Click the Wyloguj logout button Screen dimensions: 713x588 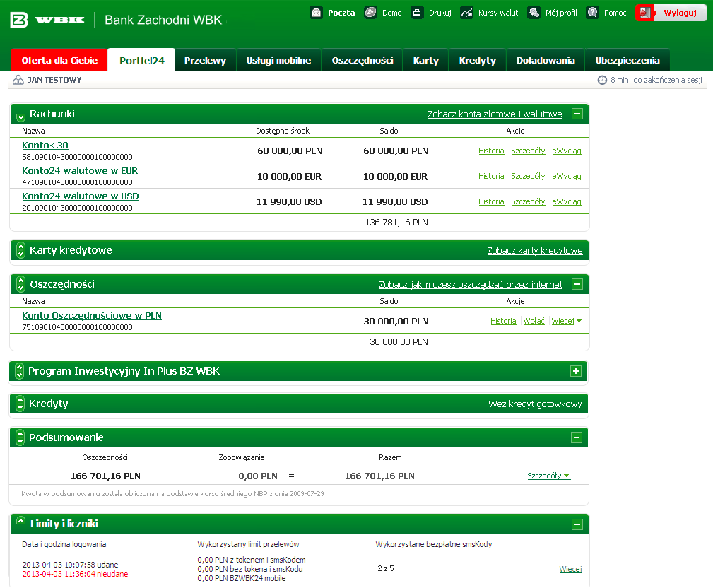tap(671, 13)
